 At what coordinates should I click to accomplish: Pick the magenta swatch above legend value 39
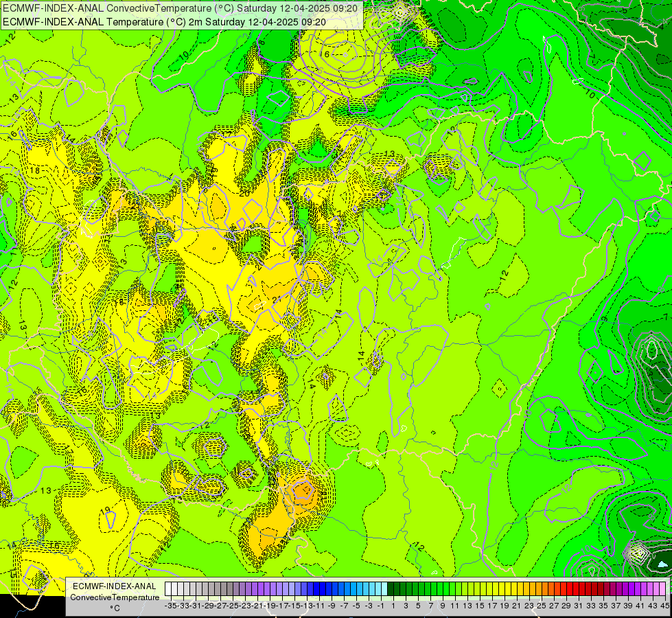click(625, 588)
